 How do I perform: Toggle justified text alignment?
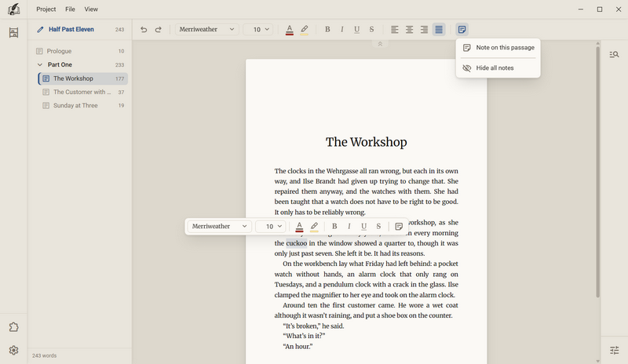(x=439, y=29)
